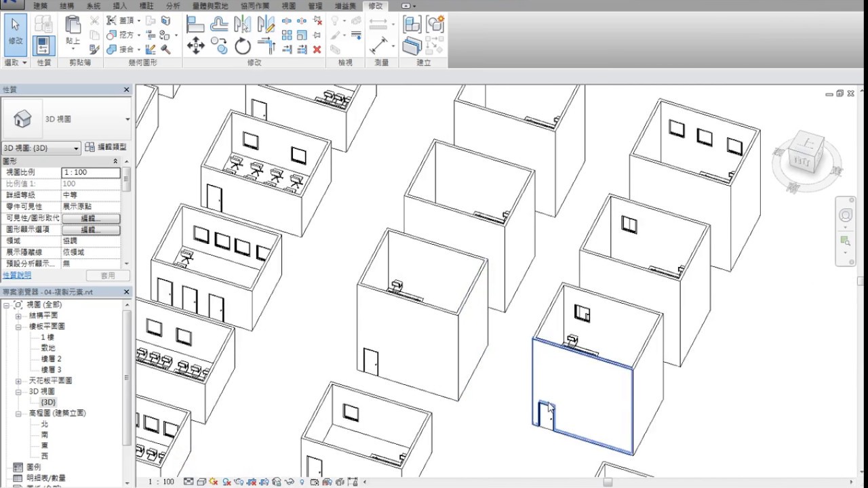Click the Type Properties icon
The width and height of the screenshot is (868, 488).
point(43,24)
